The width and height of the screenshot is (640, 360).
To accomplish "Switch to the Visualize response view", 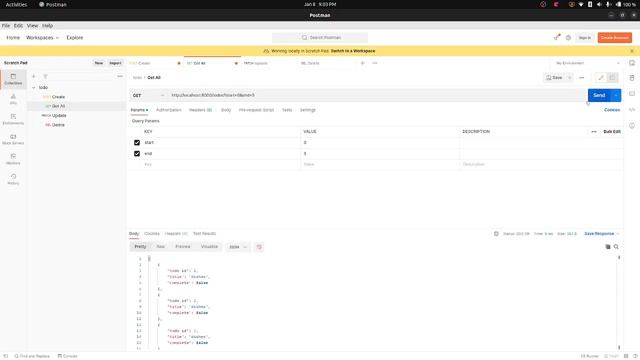I will coord(209,247).
